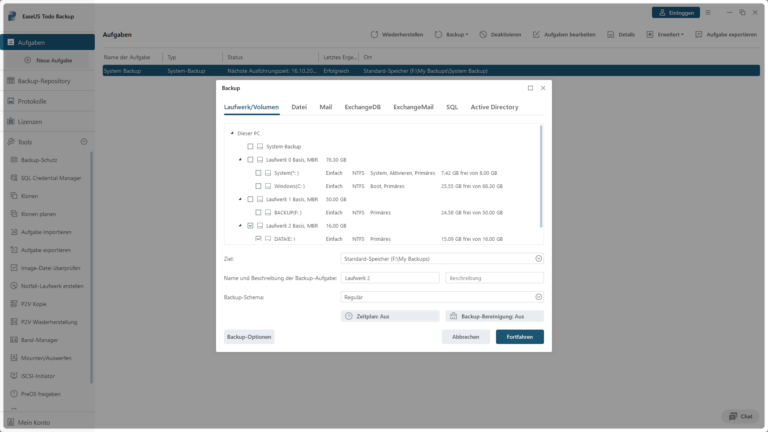Open the Chat button at bottom right
768x432 pixels.
(741, 416)
